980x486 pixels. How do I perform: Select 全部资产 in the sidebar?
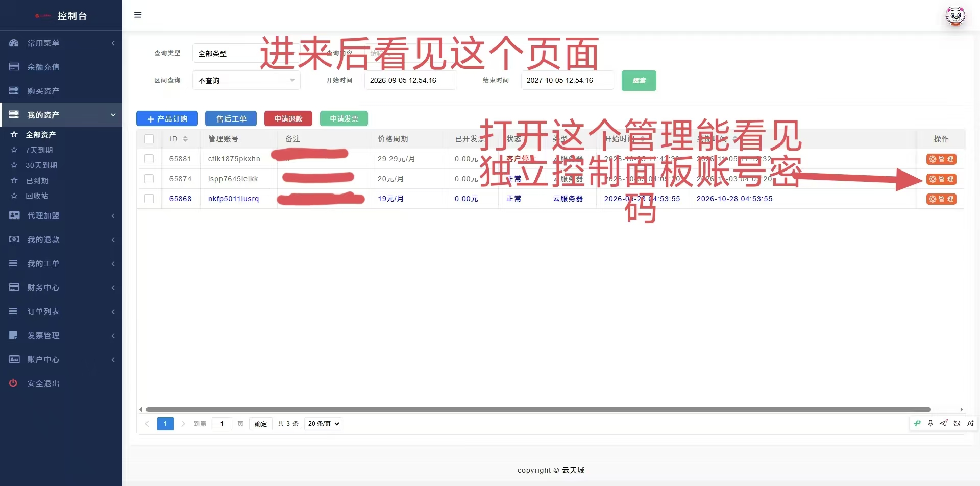(41, 135)
